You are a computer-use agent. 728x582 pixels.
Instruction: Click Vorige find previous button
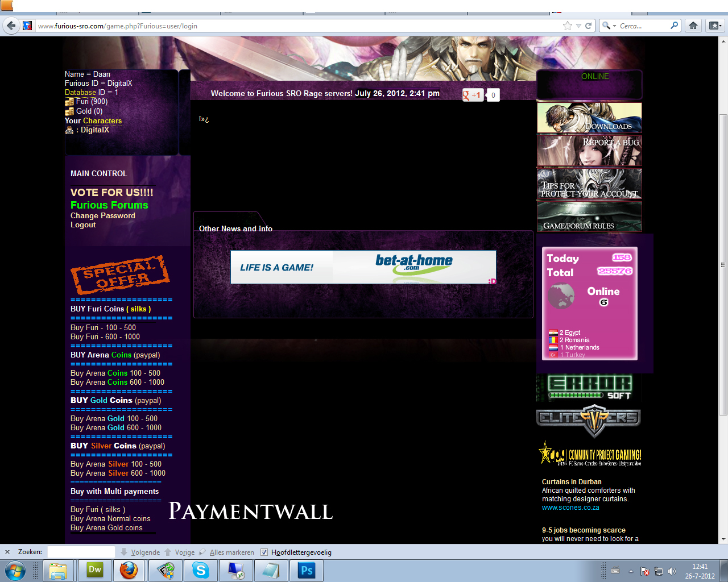pyautogui.click(x=180, y=552)
